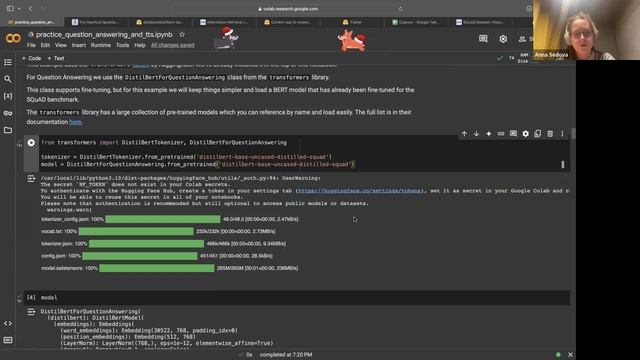The height and width of the screenshot is (360, 640).
Task: Open the secrets key panel
Action: [x=8, y=113]
